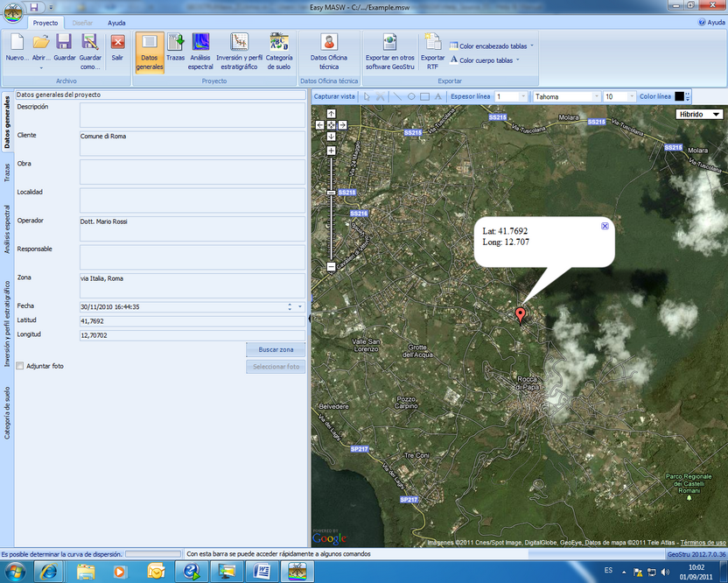The width and height of the screenshot is (728, 583).
Task: Open Internet Explorer from taskbar
Action: click(49, 572)
